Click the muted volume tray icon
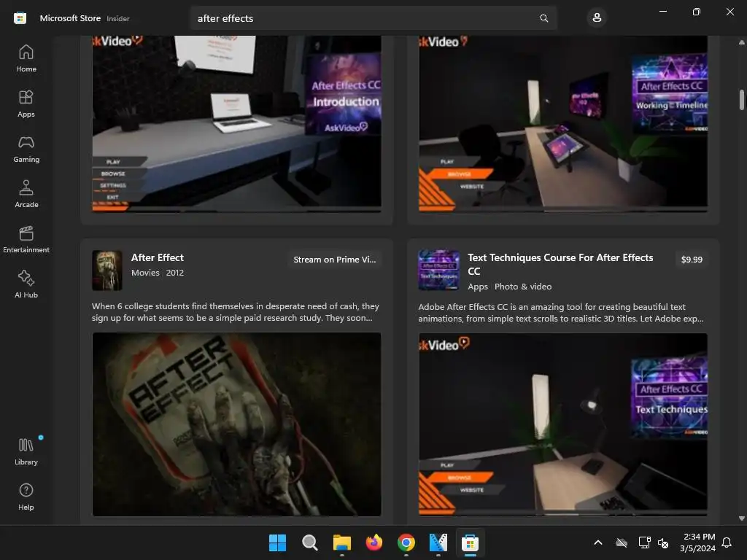The width and height of the screenshot is (747, 560). coord(663,542)
